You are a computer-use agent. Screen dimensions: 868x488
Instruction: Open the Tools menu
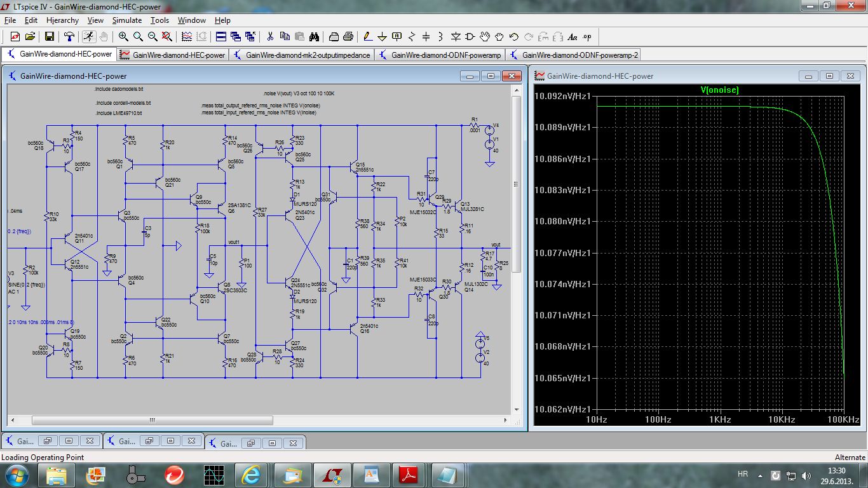point(159,20)
